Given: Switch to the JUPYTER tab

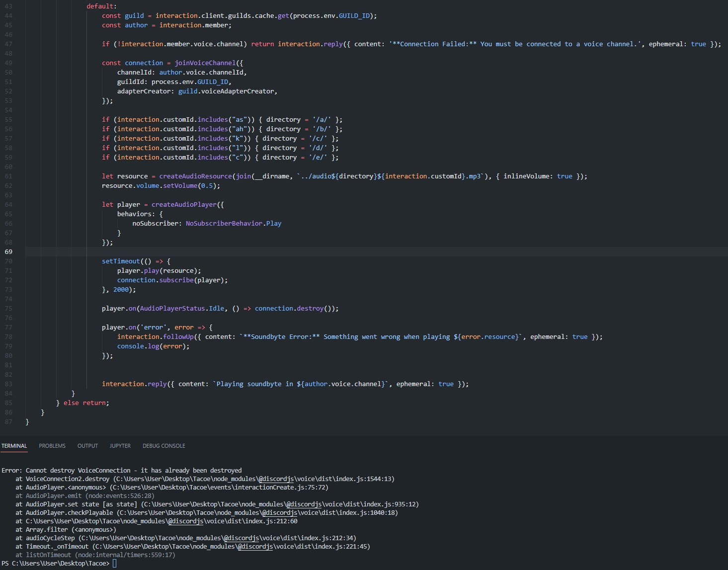Looking at the screenshot, I should click(120, 446).
